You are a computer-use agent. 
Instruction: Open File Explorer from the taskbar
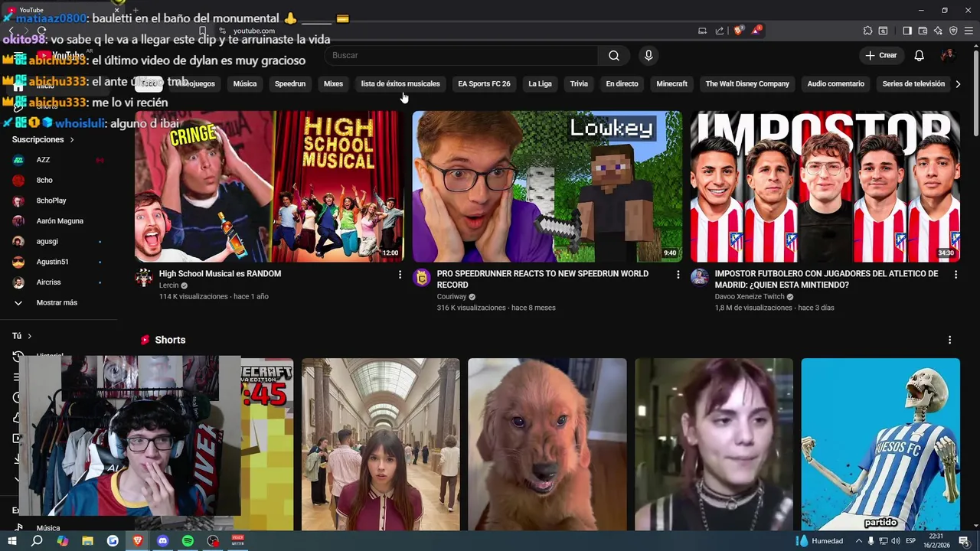click(x=87, y=541)
